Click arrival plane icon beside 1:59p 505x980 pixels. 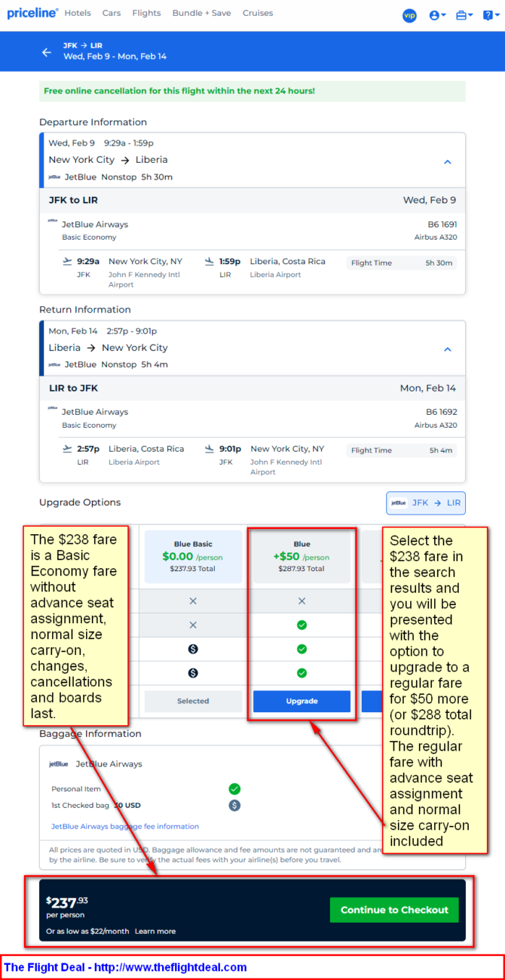(210, 262)
